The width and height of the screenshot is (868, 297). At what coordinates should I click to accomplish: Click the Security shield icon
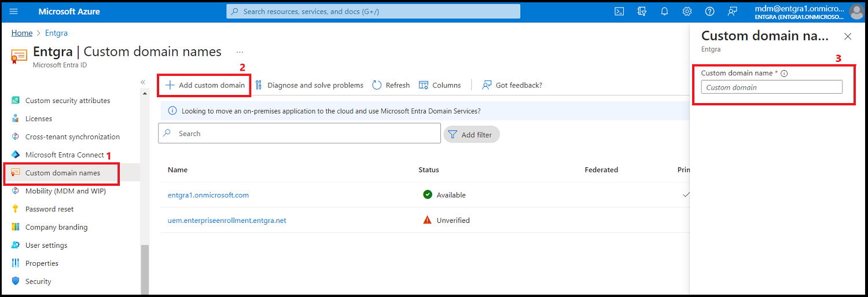point(16,281)
